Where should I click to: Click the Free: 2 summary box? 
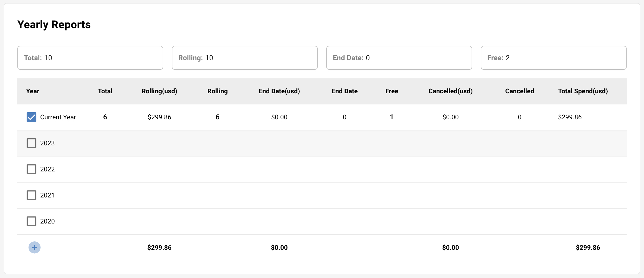coord(554,58)
